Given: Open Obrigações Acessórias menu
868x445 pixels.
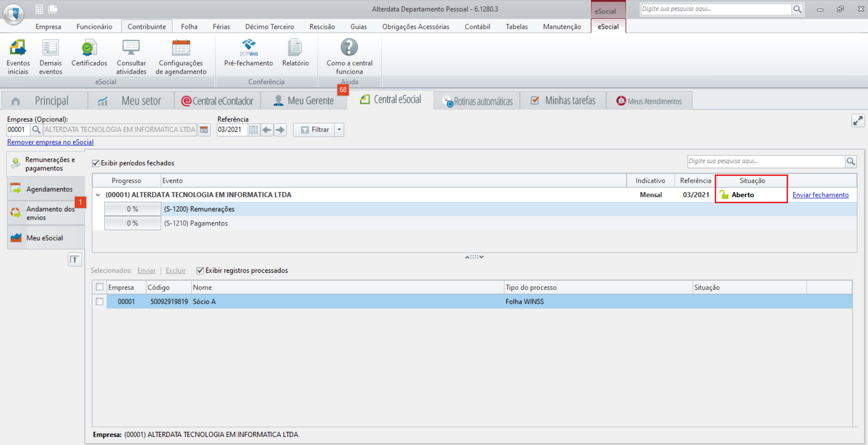Looking at the screenshot, I should (x=416, y=26).
